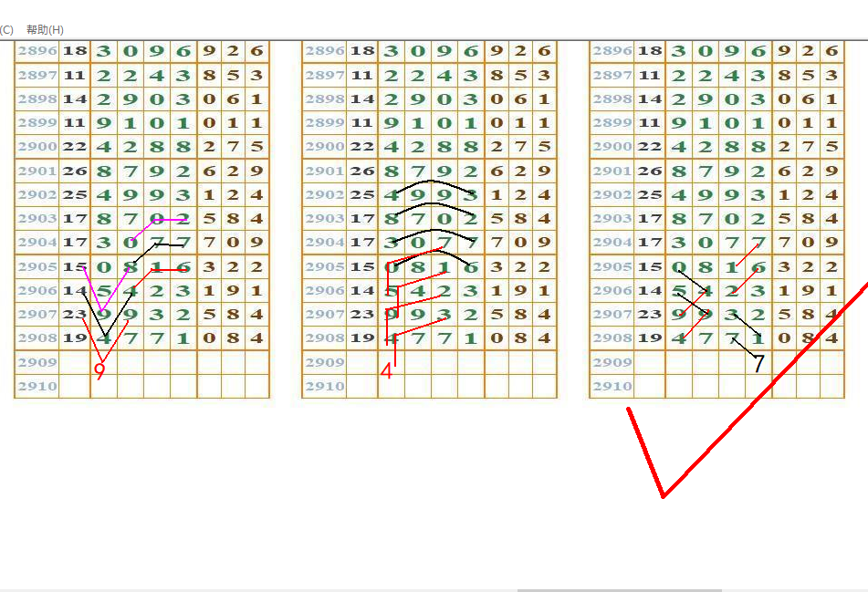Select period 2896 in the middle table
This screenshot has width=868, height=592.
point(325,51)
